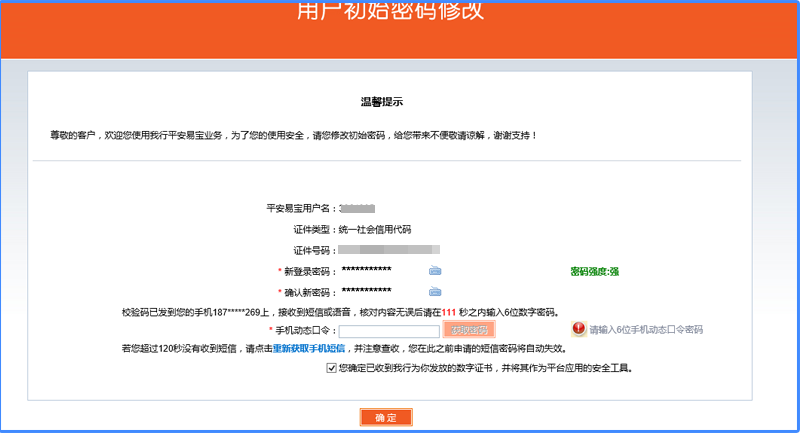This screenshot has height=434, width=800.
Task: Open soft keyboard for new login password
Action: tap(435, 271)
